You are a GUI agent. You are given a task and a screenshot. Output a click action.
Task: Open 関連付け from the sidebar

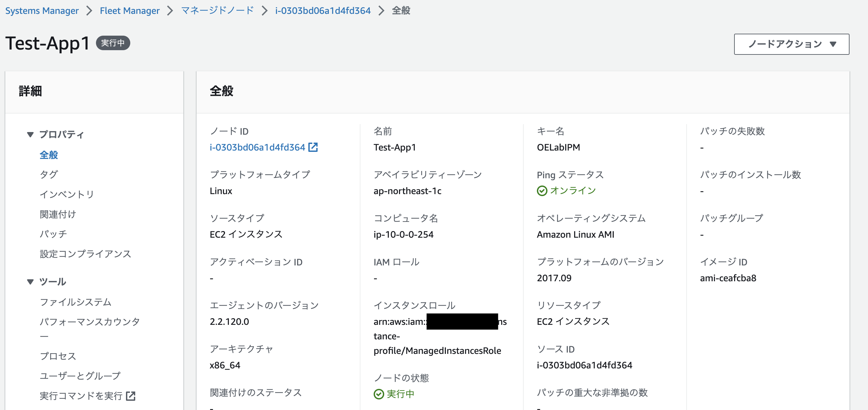click(x=58, y=214)
